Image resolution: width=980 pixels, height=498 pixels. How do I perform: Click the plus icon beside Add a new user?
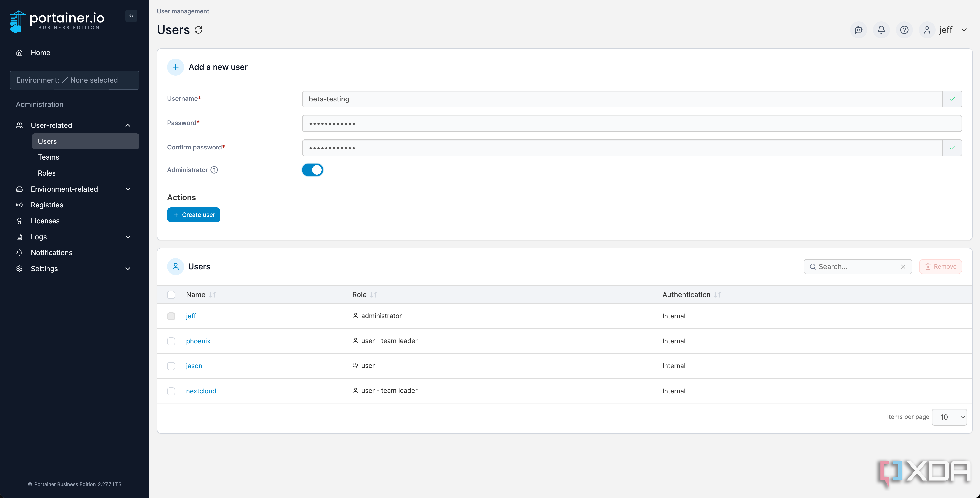pos(175,67)
